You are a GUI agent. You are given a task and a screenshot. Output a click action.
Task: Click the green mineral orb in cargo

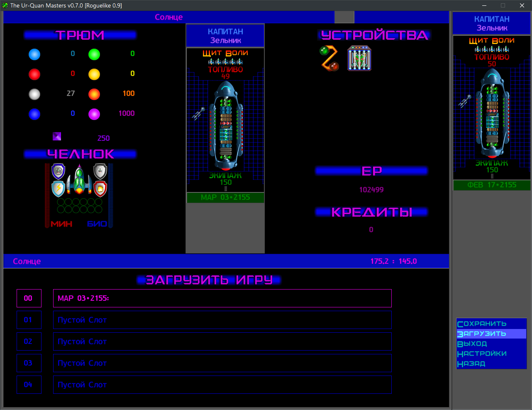[x=94, y=54]
